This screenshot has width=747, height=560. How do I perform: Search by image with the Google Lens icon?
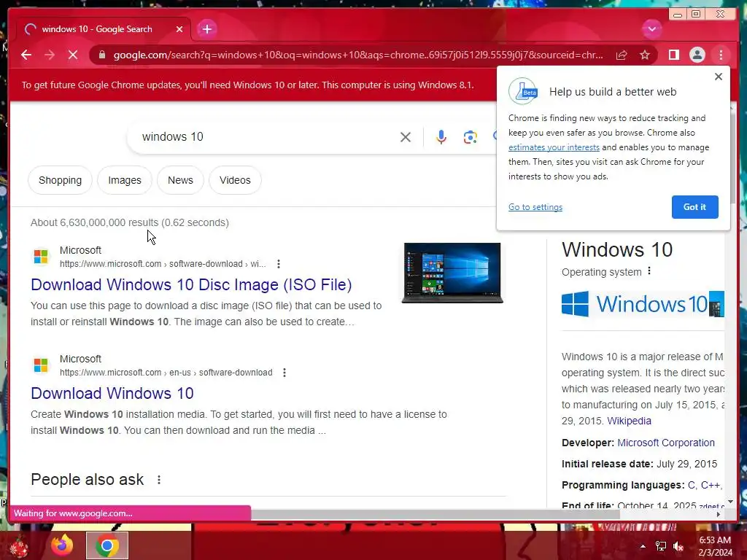tap(471, 137)
